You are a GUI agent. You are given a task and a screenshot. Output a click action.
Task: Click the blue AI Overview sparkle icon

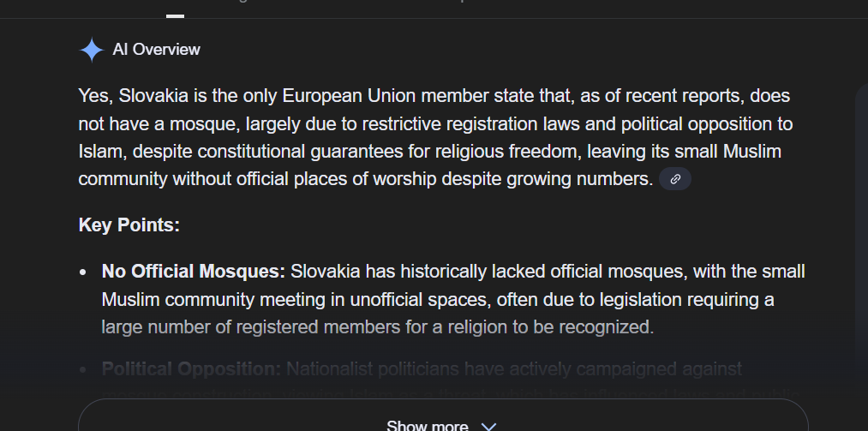92,50
